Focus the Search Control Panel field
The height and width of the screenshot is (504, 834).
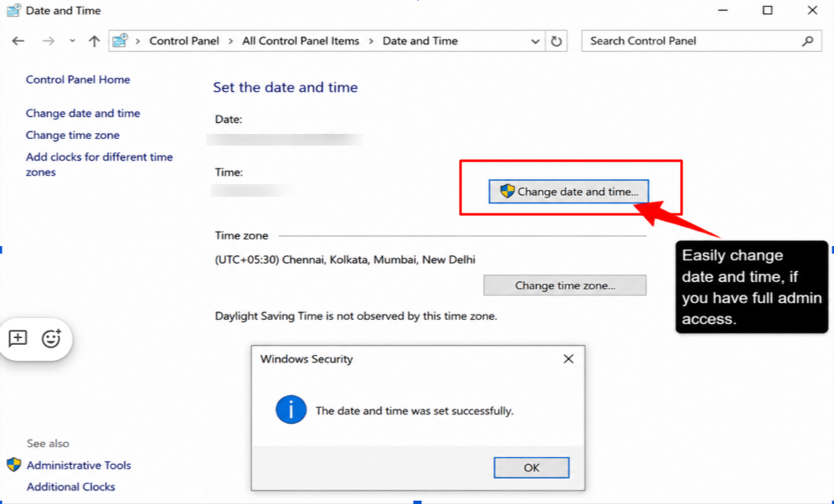point(702,41)
